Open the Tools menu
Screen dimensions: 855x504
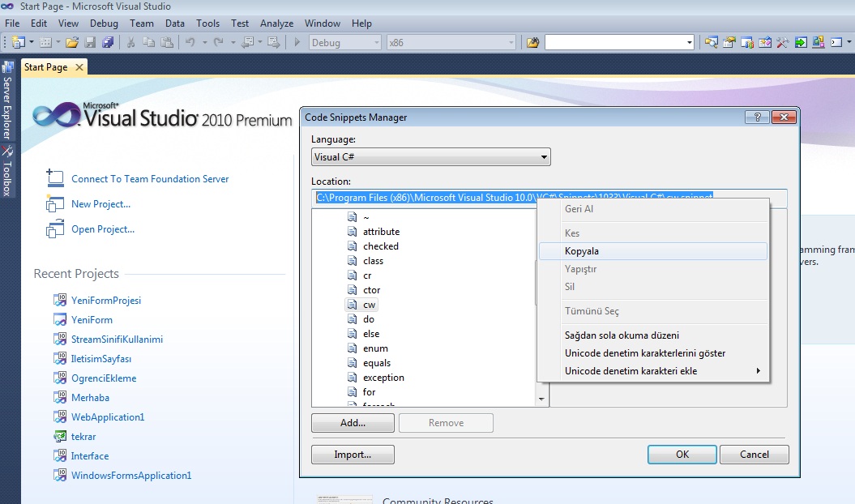click(207, 23)
